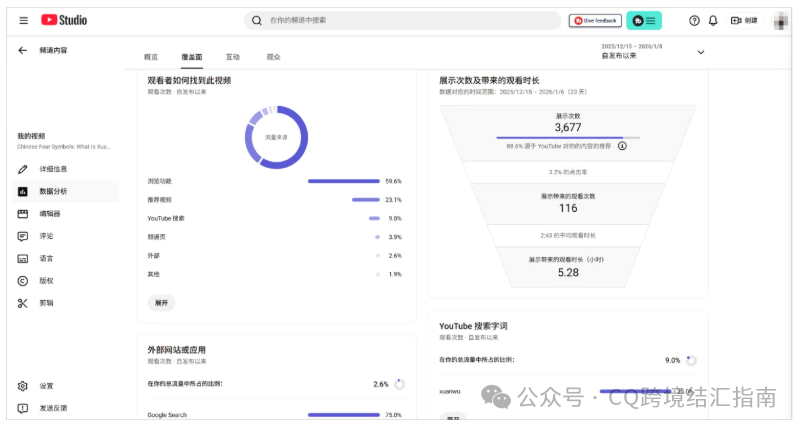Open 评论 comments icon in sidebar
This screenshot has width=802, height=429.
coord(23,236)
